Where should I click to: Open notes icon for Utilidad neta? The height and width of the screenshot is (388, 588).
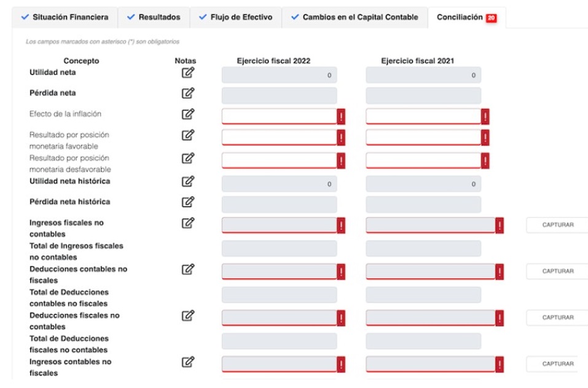tap(188, 73)
